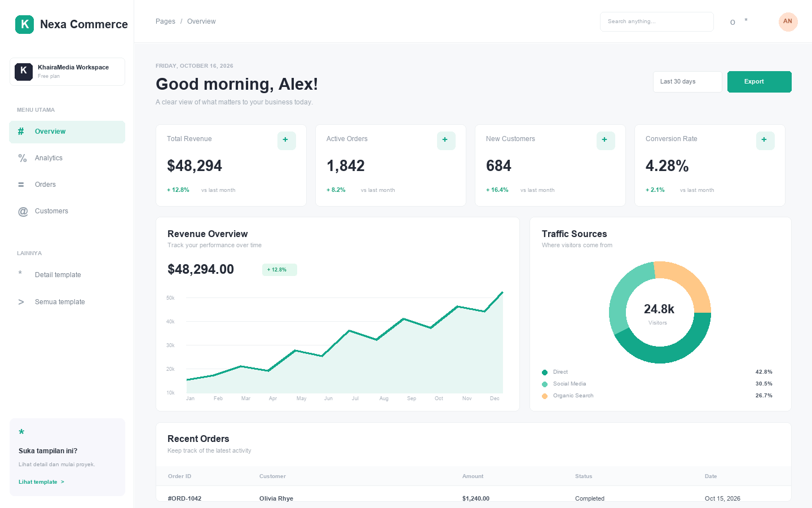Click the plus icon on Active Orders card

click(x=446, y=141)
